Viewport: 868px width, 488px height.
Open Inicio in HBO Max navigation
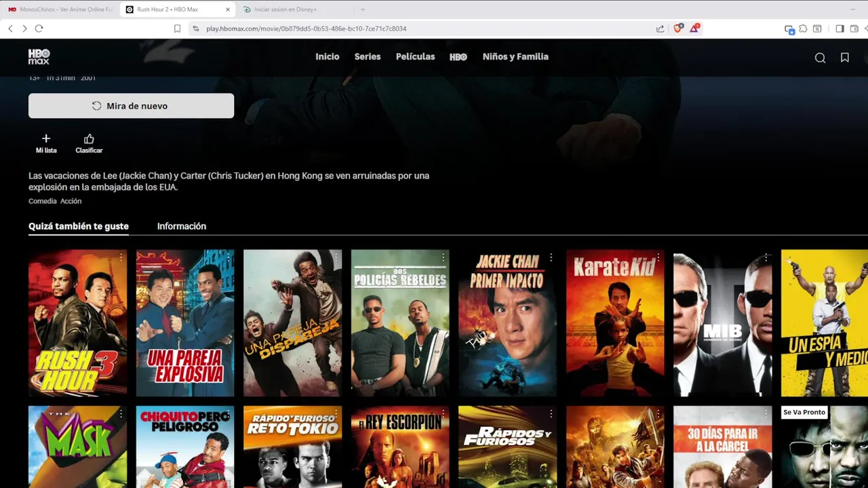327,57
